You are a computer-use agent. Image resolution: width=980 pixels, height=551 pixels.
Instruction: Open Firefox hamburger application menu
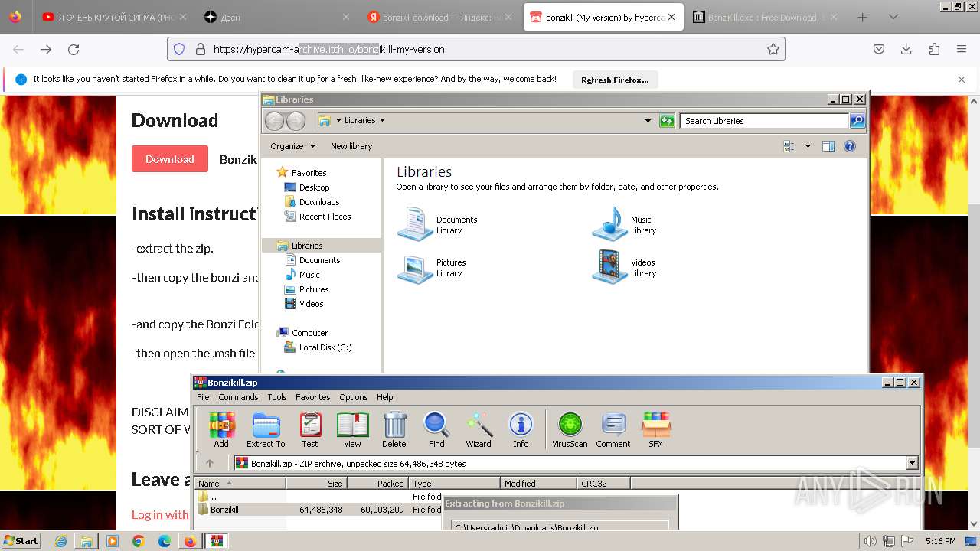pyautogui.click(x=962, y=49)
